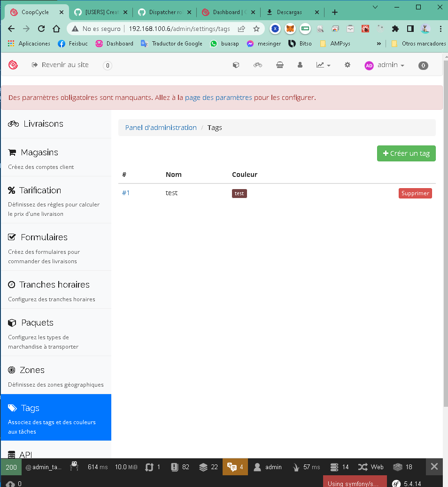Open Paquets in the sidebar
Screen dimensions: 448x487
coord(56,332)
